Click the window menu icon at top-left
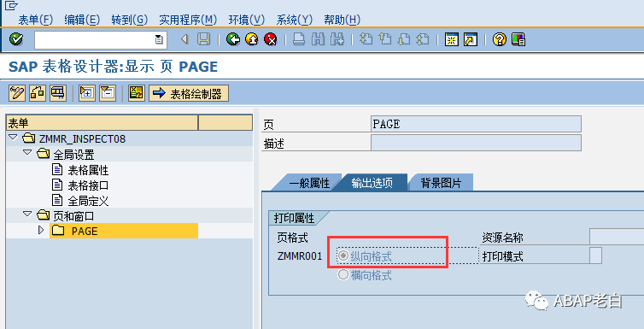The width and height of the screenshot is (644, 329). [x=12, y=6]
